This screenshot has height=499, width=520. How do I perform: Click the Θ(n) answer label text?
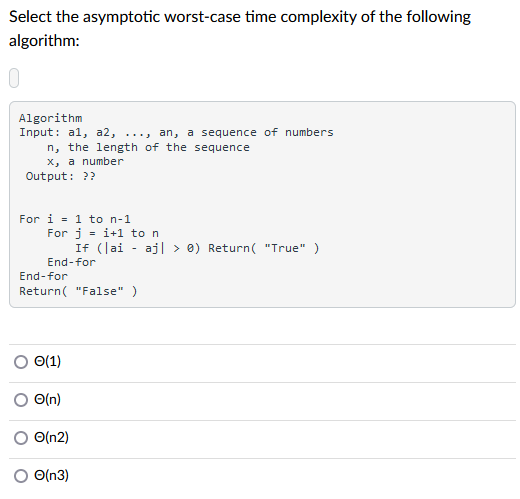[47, 399]
